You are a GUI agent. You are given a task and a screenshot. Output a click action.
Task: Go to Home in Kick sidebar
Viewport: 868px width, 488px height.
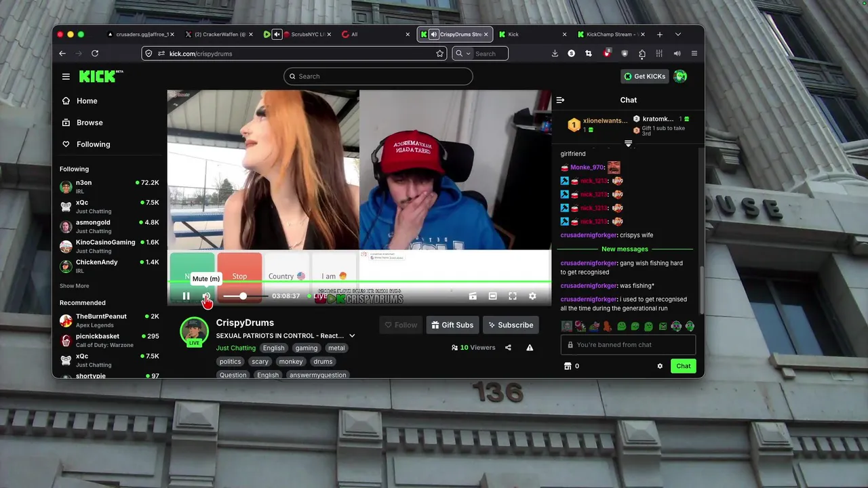87,101
